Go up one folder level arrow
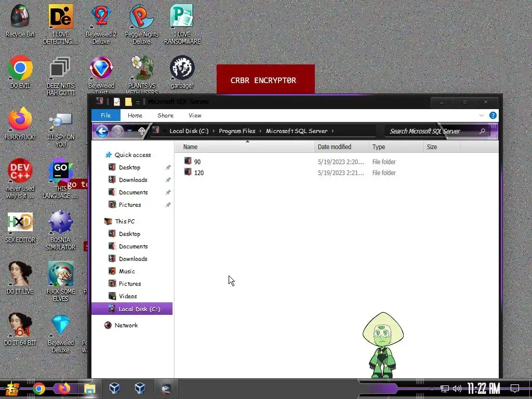 141,131
